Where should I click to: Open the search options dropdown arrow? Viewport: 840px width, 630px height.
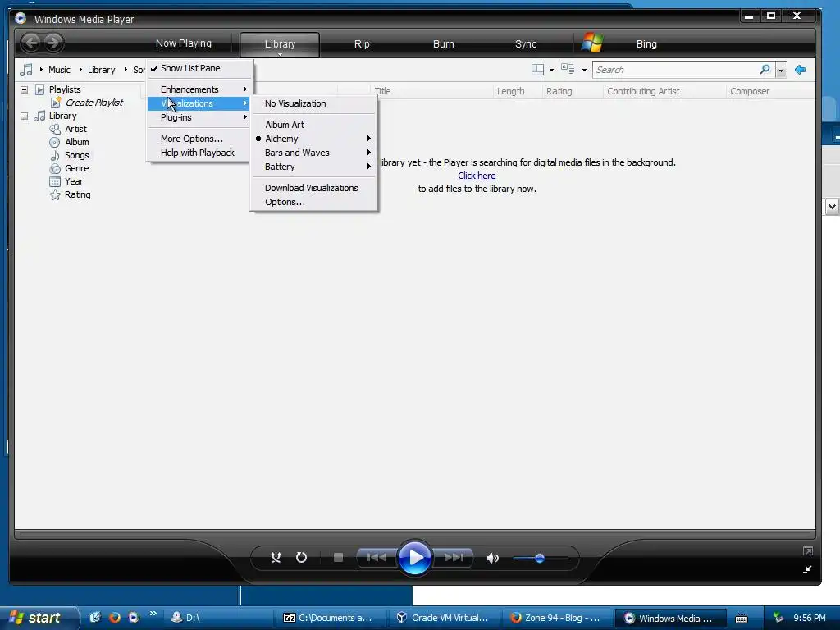pyautogui.click(x=781, y=71)
